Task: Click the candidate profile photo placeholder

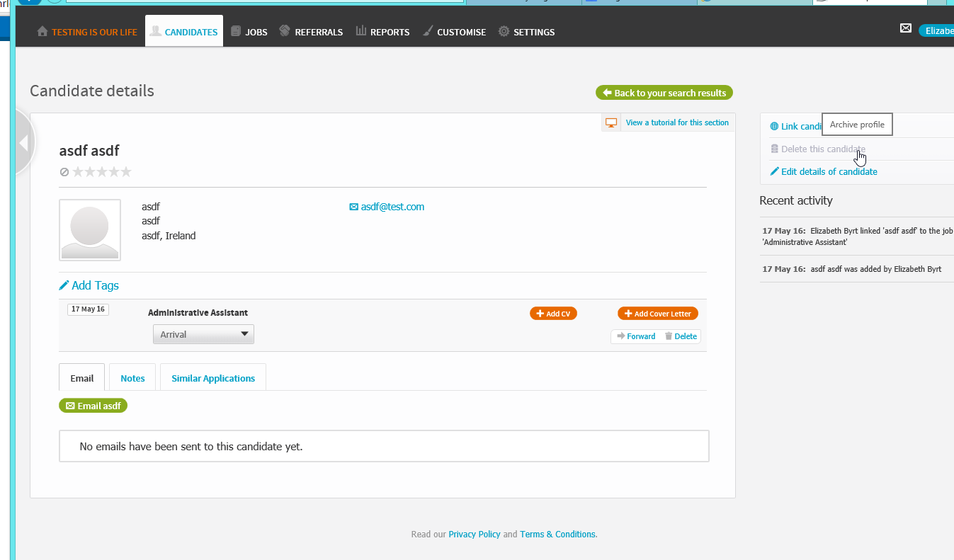Action: tap(90, 230)
